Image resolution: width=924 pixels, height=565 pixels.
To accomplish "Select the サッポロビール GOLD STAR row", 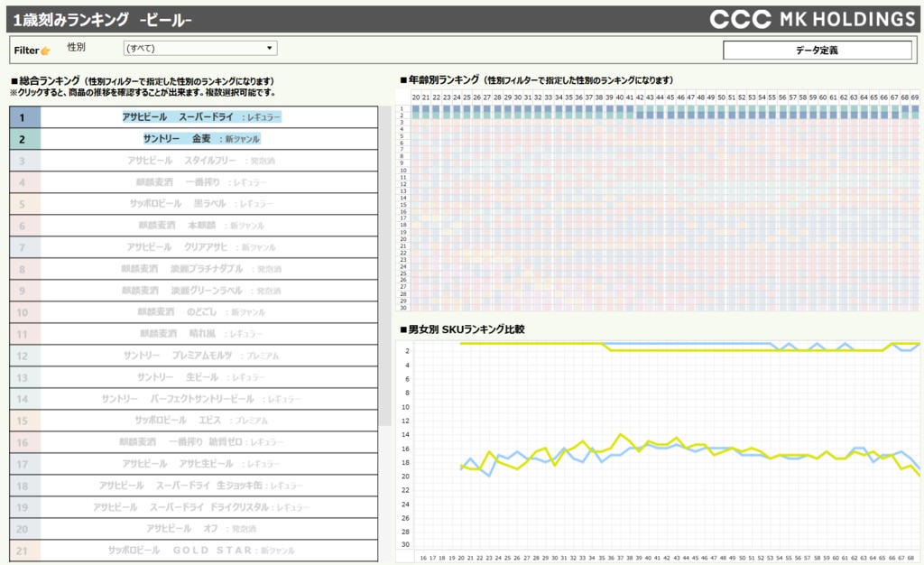I will [194, 551].
